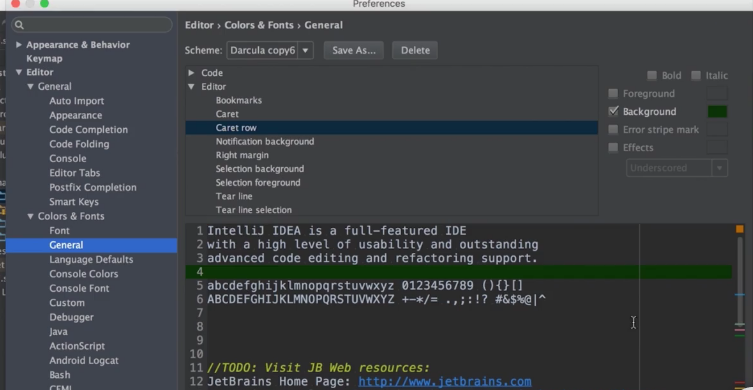Select Debugger color settings
The image size is (753, 390).
pos(72,317)
